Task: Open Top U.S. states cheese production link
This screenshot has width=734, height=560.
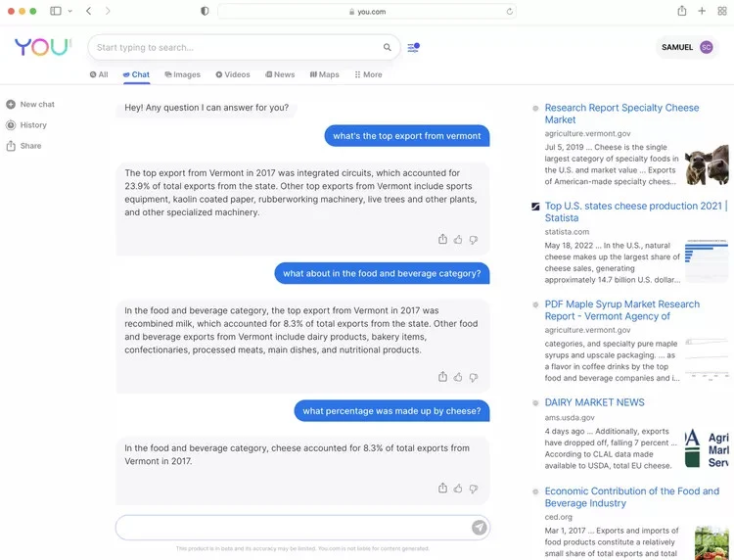Action: point(636,212)
